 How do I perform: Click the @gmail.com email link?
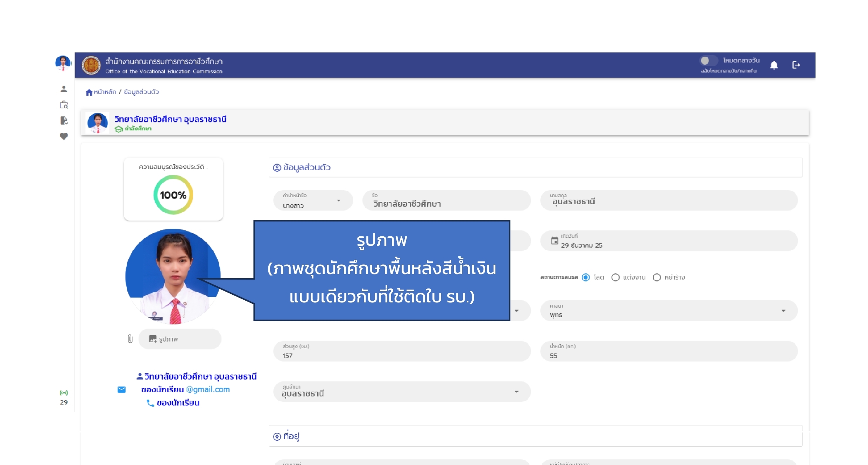208,389
